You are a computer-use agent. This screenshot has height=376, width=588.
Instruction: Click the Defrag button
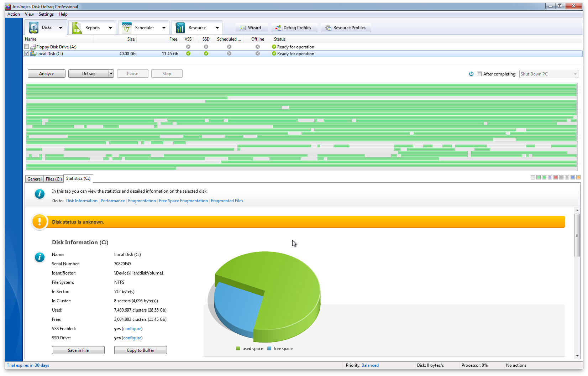88,74
